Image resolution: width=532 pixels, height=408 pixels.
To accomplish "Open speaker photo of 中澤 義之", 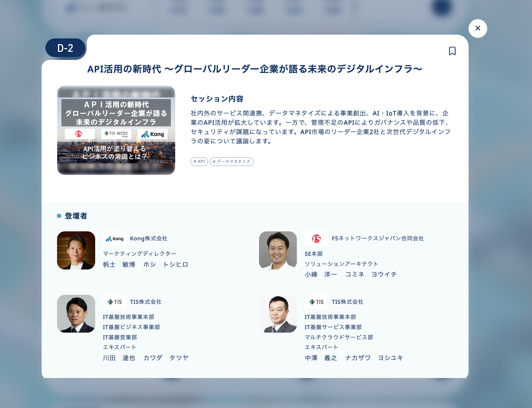I will click(278, 314).
